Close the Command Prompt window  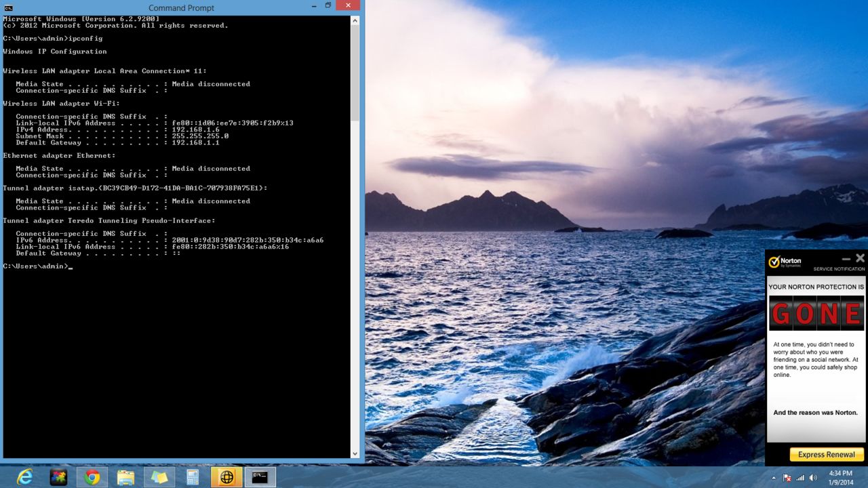(349, 5)
